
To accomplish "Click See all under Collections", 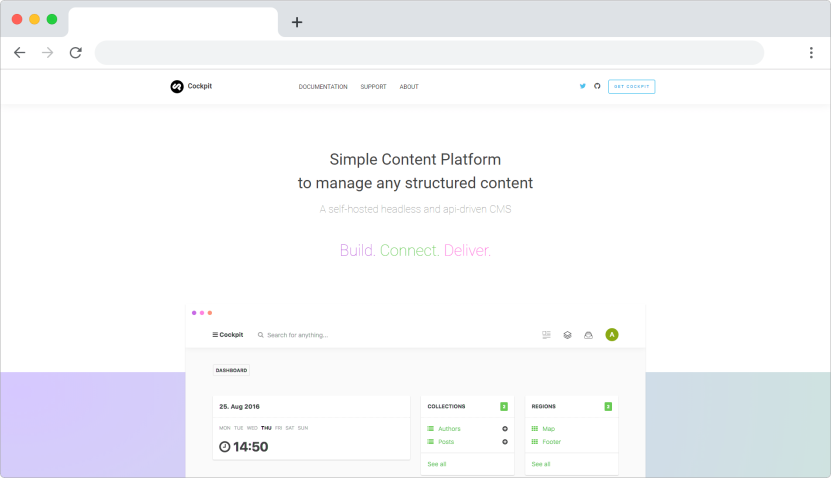I will pos(437,464).
